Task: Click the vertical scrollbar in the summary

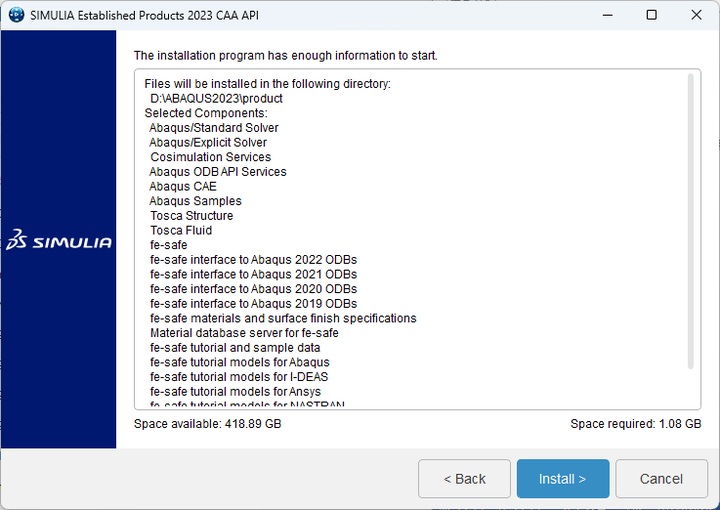Action: pyautogui.click(x=690, y=220)
